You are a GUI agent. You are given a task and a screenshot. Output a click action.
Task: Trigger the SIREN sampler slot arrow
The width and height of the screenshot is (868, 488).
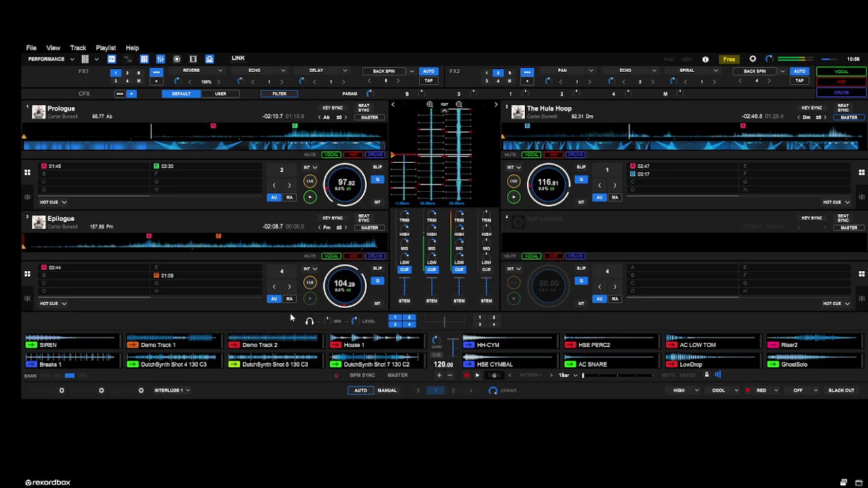coord(31,345)
